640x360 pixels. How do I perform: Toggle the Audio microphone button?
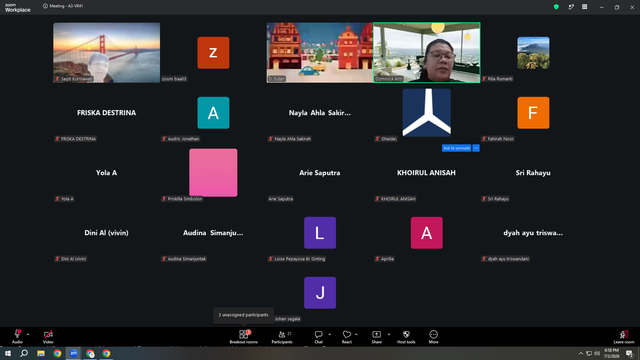(x=17, y=336)
